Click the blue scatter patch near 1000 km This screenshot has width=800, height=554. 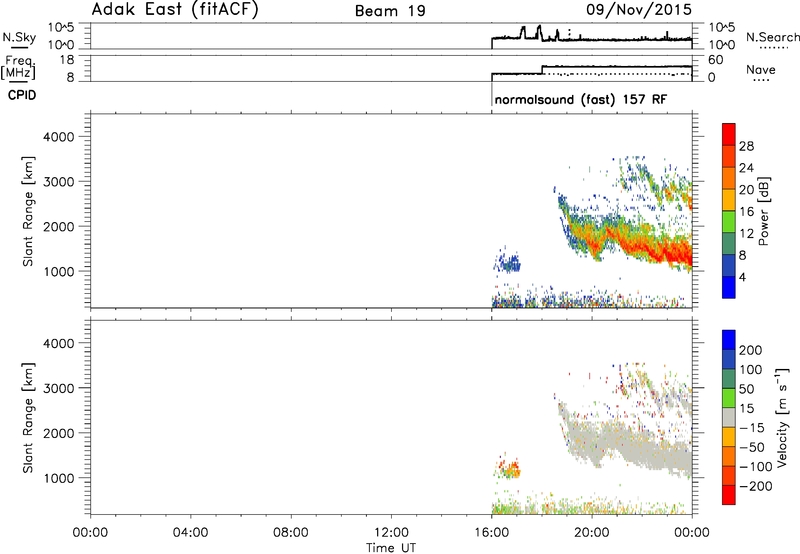click(x=507, y=263)
